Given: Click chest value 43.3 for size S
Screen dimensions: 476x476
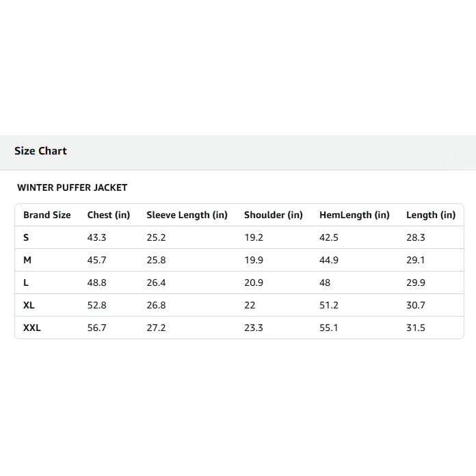Looking at the screenshot, I should pos(96,237).
